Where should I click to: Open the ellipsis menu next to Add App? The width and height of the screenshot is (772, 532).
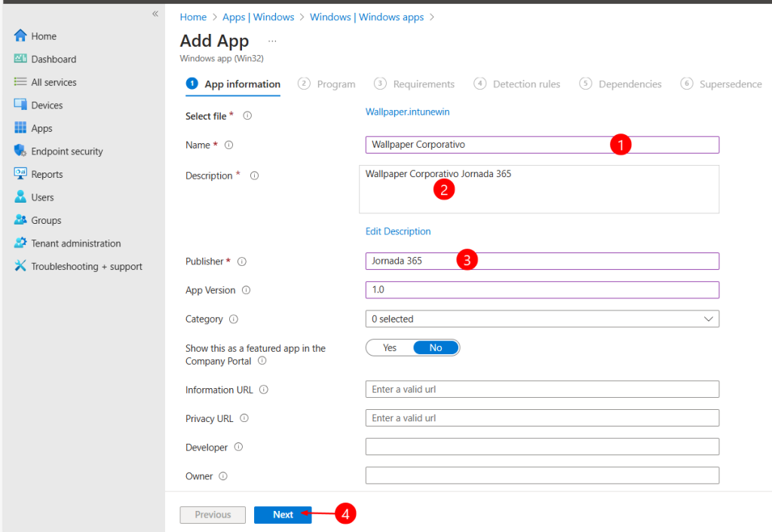point(271,41)
